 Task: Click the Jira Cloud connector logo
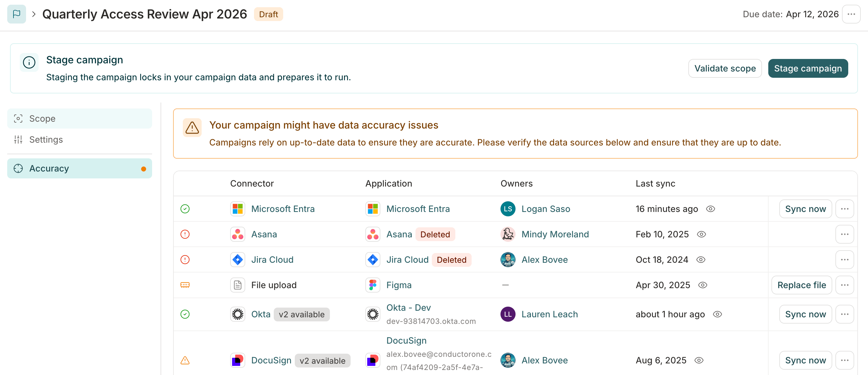coord(238,259)
